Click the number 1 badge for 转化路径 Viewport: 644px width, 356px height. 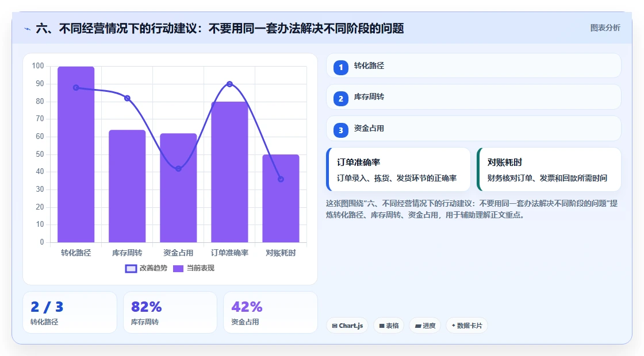(341, 68)
